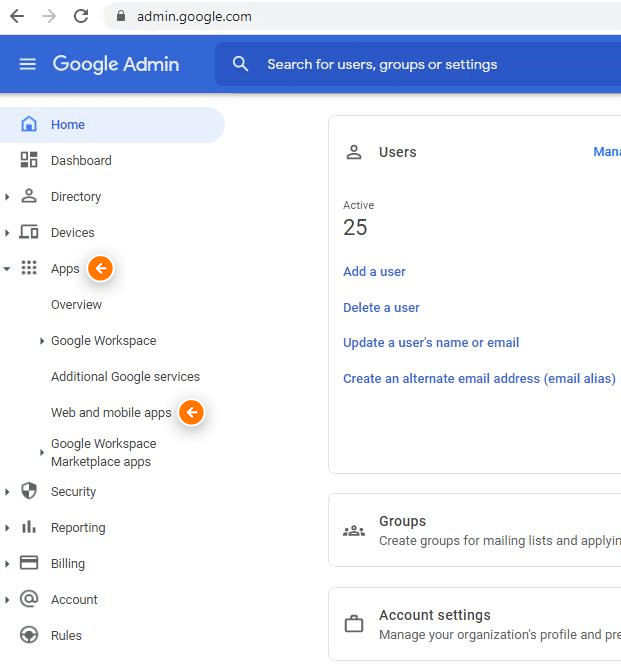The width and height of the screenshot is (621, 668).
Task: Click the admin.google.com address bar
Action: (362, 16)
